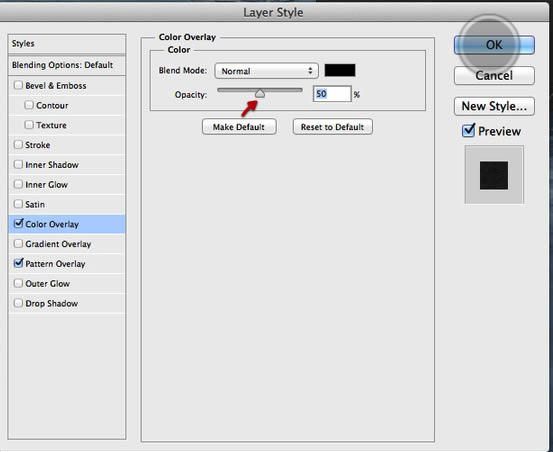Screen dimensions: 553x452
Task: Uncheck the Color Overlay checkbox
Action: [x=18, y=223]
